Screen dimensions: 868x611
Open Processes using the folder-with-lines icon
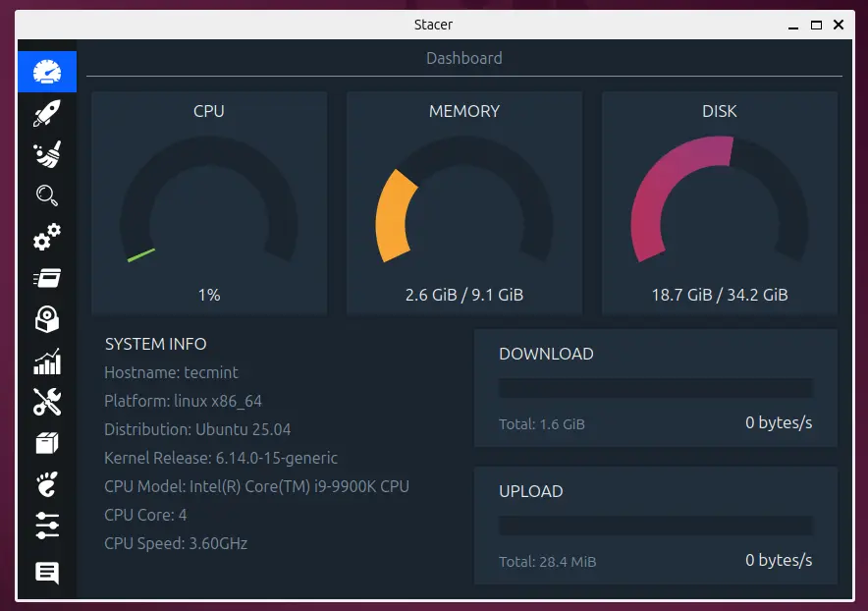pyautogui.click(x=46, y=278)
